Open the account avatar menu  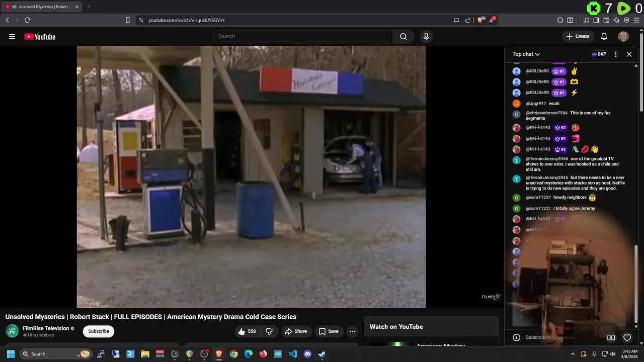(623, 36)
